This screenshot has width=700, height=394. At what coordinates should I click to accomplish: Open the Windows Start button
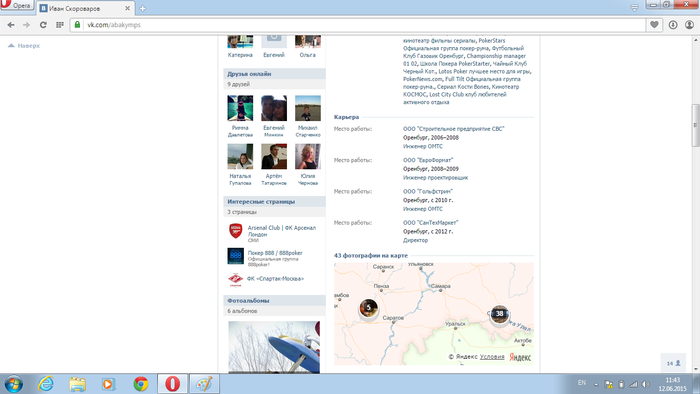click(14, 383)
